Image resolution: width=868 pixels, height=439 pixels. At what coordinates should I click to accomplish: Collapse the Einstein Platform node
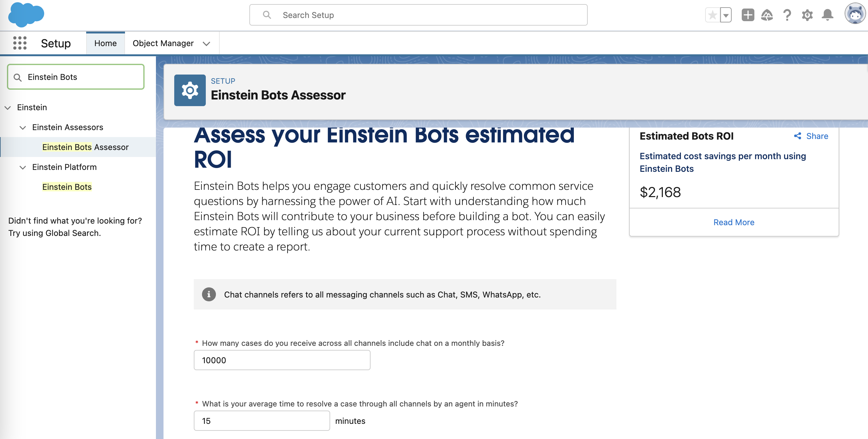point(23,167)
